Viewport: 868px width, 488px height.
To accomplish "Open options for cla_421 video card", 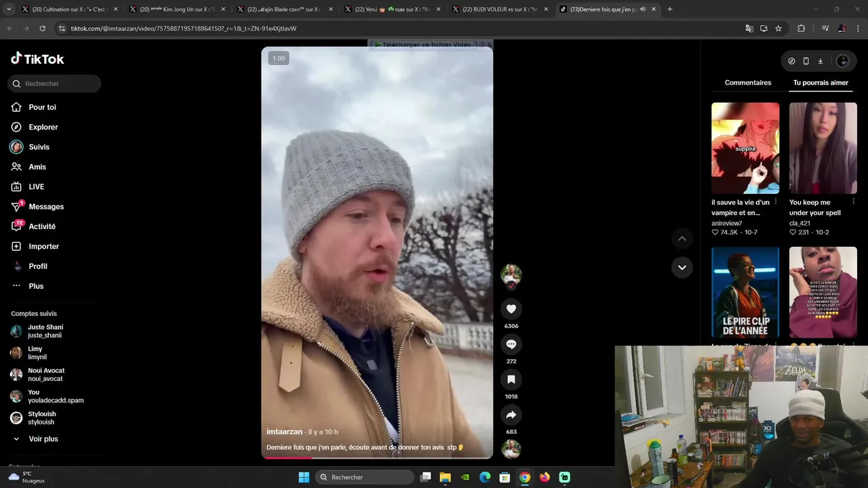I will point(854,202).
